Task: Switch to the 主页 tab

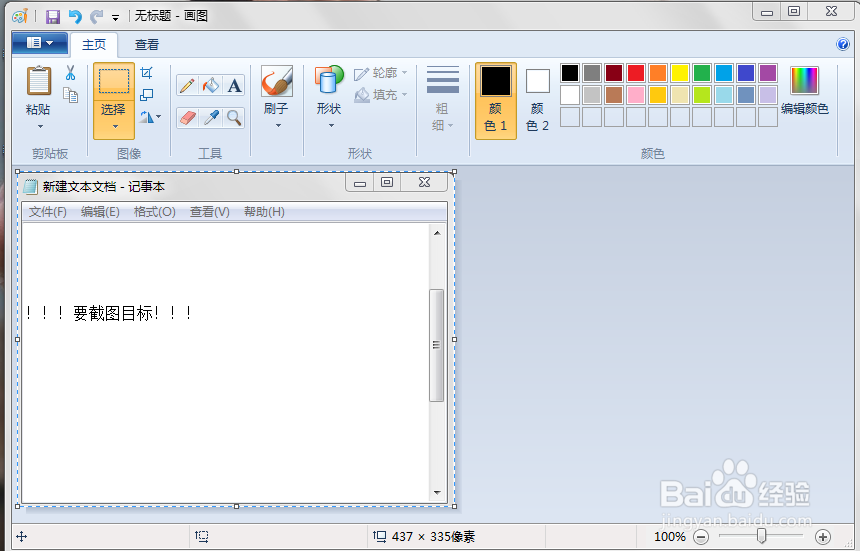Action: click(x=94, y=44)
